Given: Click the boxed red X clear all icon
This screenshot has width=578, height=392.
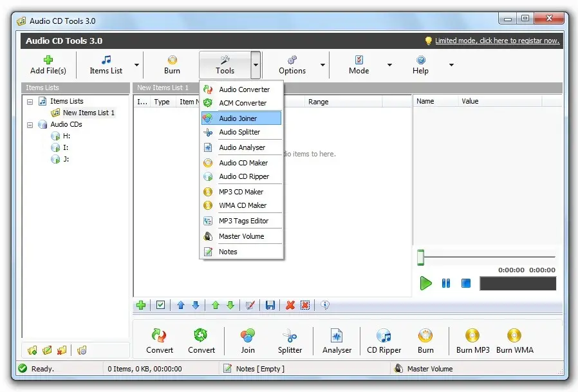Looking at the screenshot, I should (x=305, y=305).
